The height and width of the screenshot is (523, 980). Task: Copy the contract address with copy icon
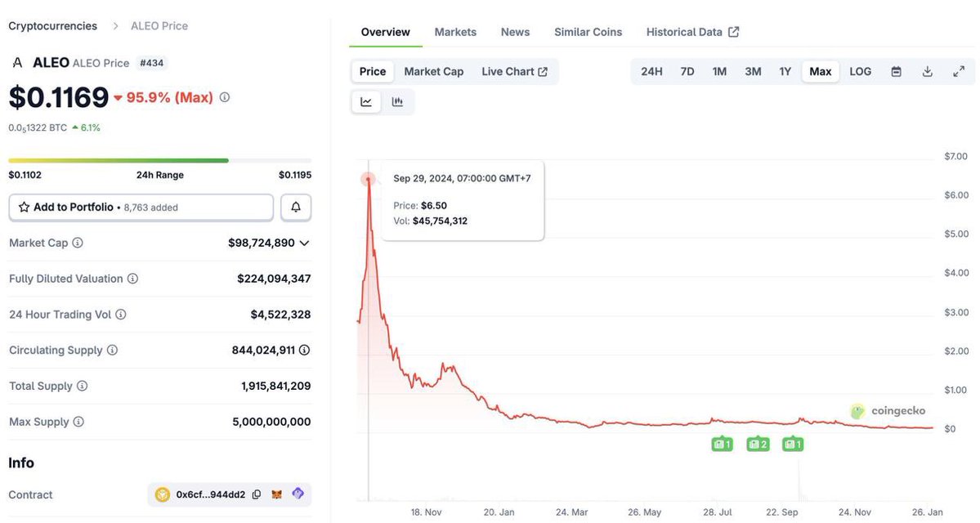tap(257, 494)
